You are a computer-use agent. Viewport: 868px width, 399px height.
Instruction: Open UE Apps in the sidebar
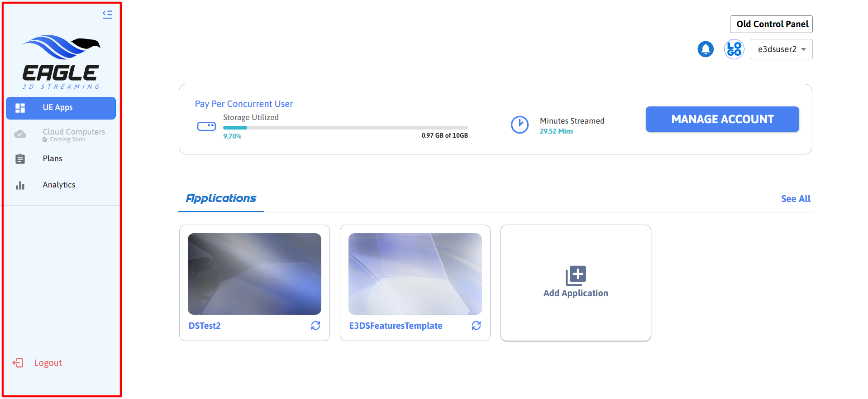(61, 108)
